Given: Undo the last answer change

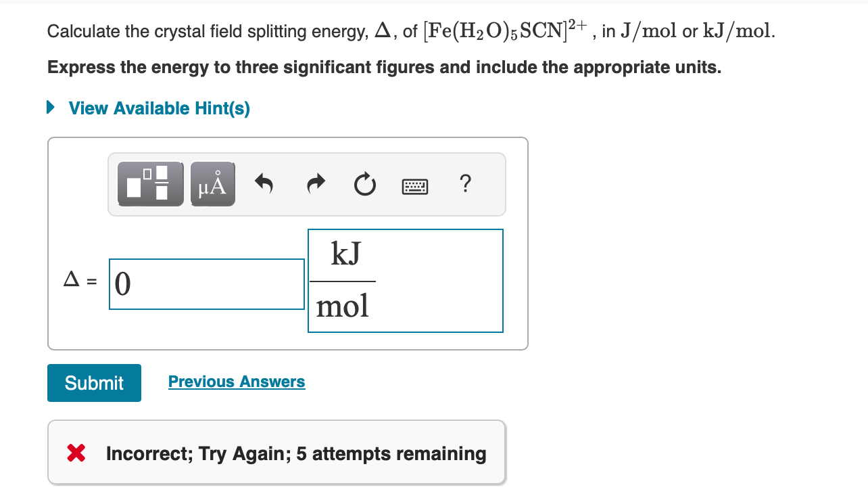Looking at the screenshot, I should (264, 183).
